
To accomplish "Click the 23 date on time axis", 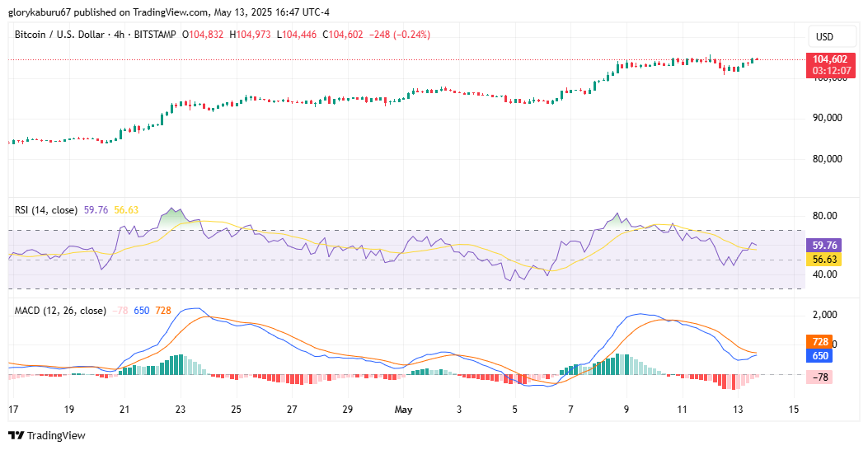I will 181,409.
